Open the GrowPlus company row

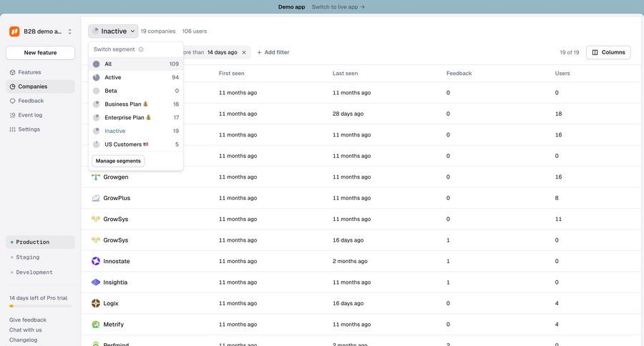pyautogui.click(x=363, y=198)
